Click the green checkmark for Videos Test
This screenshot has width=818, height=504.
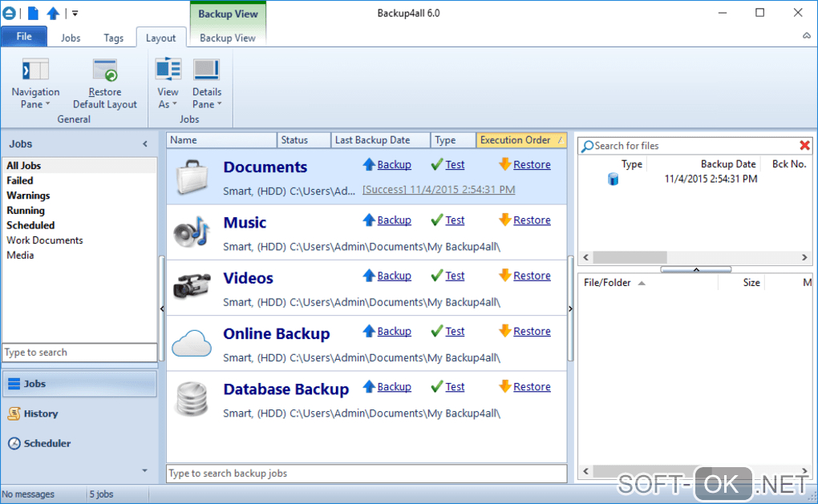tap(436, 276)
